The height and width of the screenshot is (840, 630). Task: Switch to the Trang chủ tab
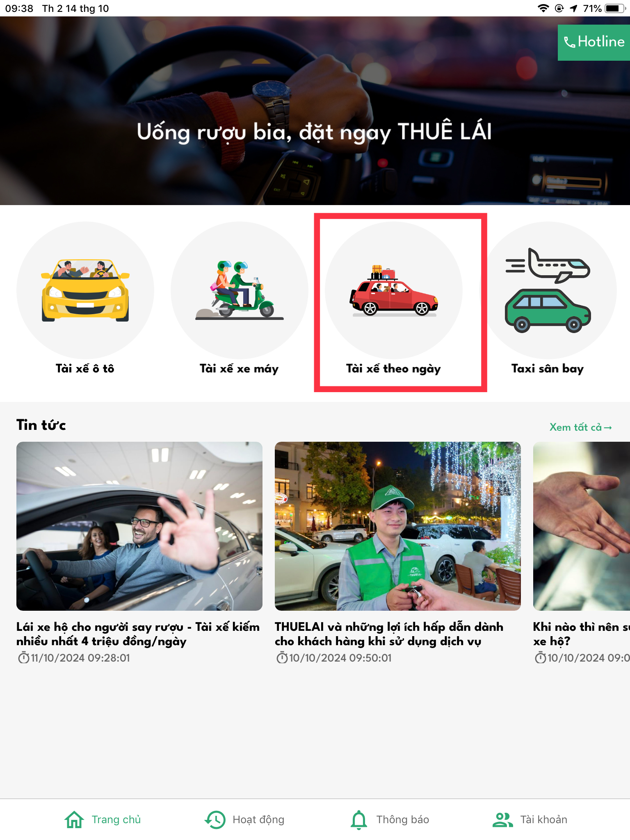click(x=103, y=819)
